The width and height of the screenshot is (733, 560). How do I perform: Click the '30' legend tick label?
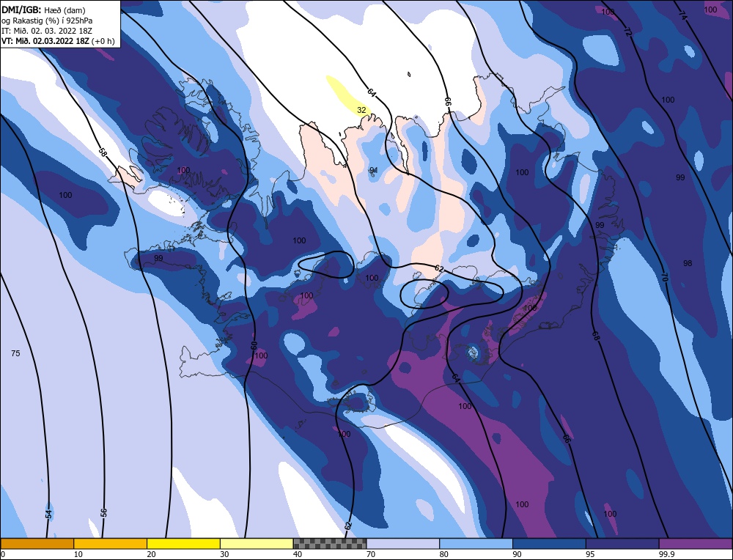[224, 555]
